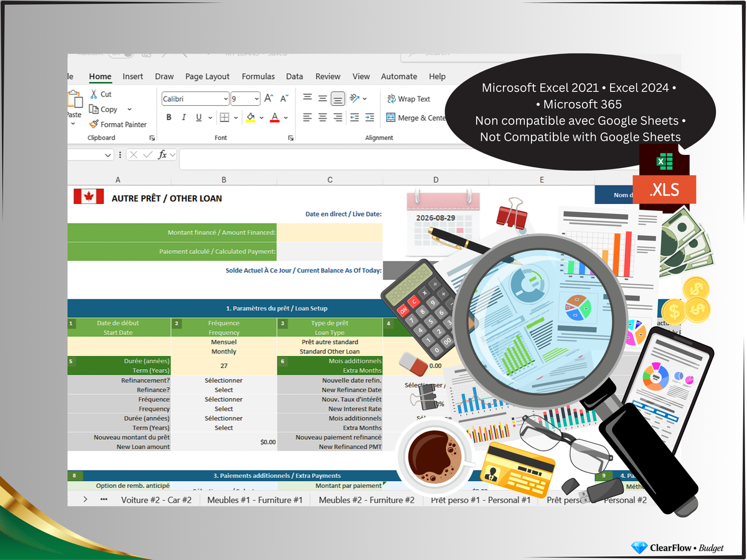This screenshot has height=560, width=747.
Task: Select the Meubles #2 - Furniture #2 sheet
Action: (367, 500)
